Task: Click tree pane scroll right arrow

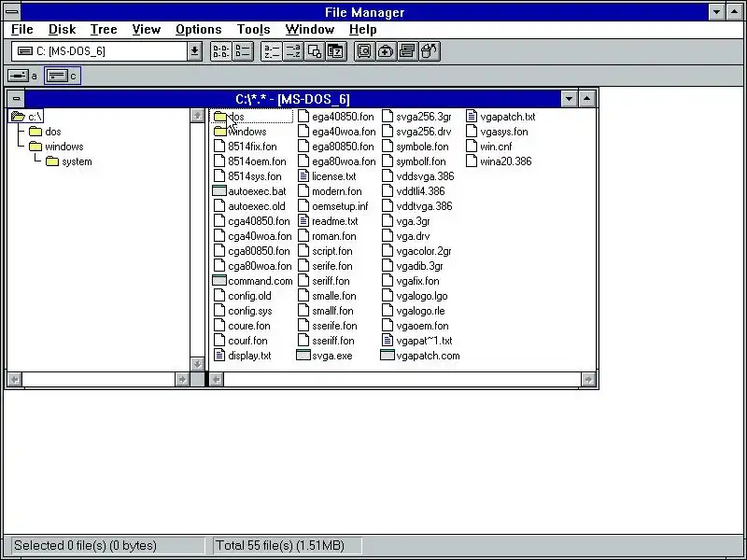Action: 182,380
